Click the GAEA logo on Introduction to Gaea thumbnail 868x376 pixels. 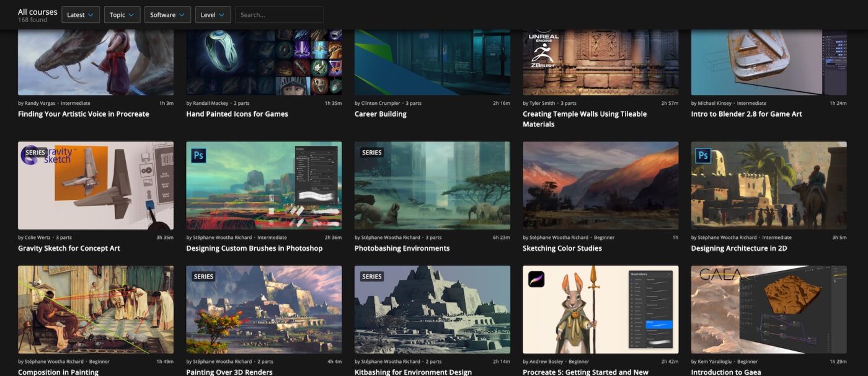pos(720,274)
